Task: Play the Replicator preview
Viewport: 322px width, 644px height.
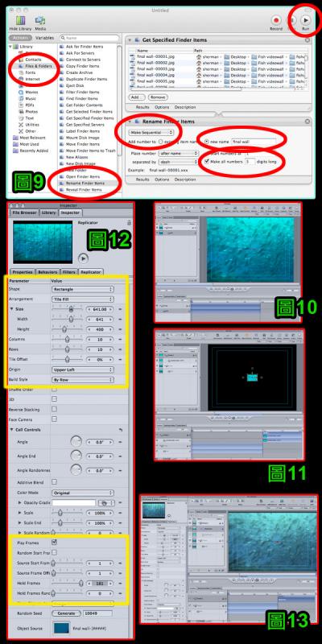Action: tap(83, 258)
